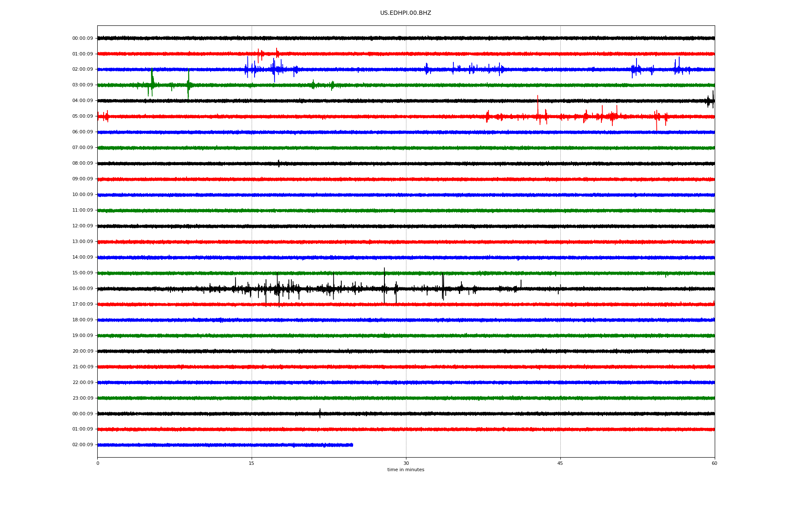The image size is (812, 508).
Task: Click the x-axis tick label 15
Action: [x=252, y=464]
